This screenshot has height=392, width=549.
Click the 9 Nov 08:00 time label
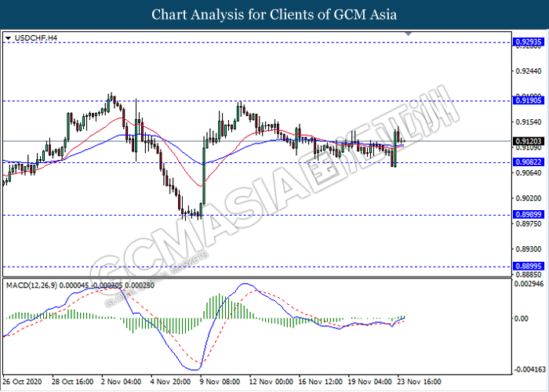220,382
